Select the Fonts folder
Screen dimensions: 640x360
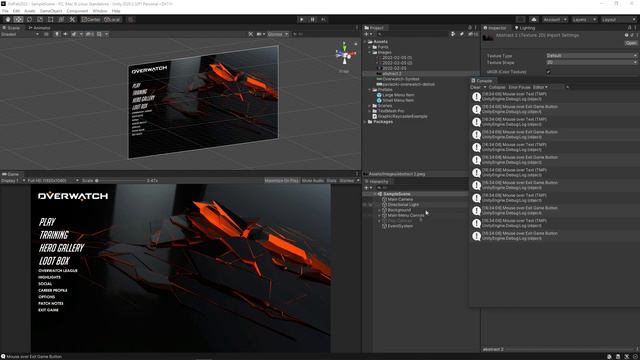(x=383, y=47)
